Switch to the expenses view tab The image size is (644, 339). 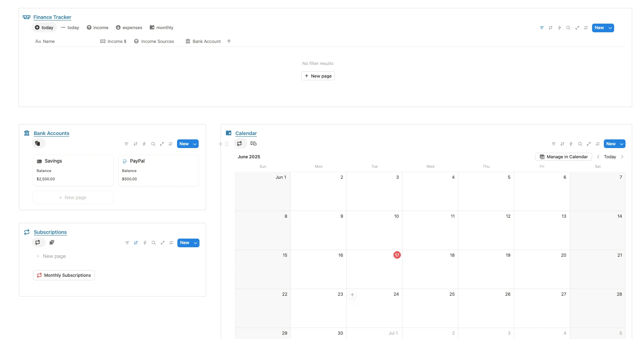pyautogui.click(x=129, y=28)
